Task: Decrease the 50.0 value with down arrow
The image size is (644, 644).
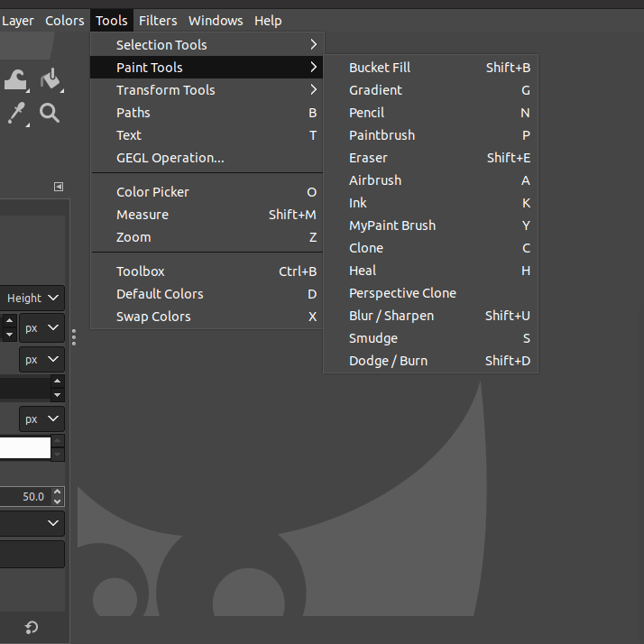Action: pyautogui.click(x=58, y=501)
